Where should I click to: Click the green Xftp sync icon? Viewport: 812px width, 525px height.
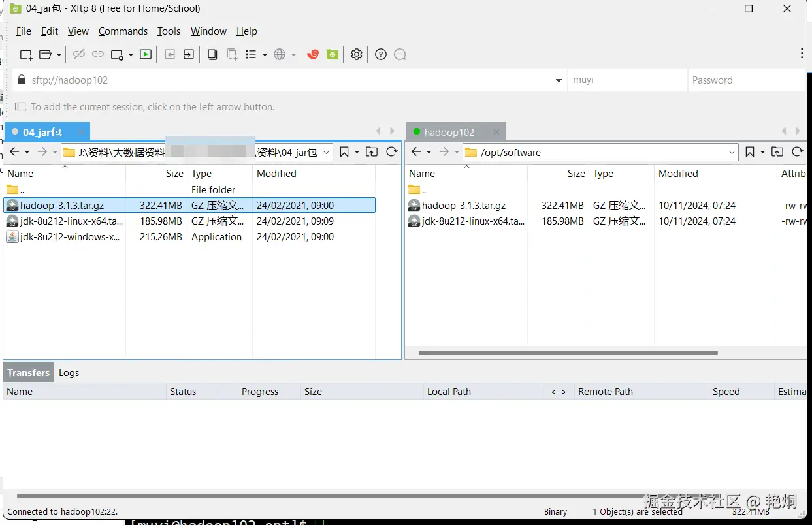click(333, 55)
